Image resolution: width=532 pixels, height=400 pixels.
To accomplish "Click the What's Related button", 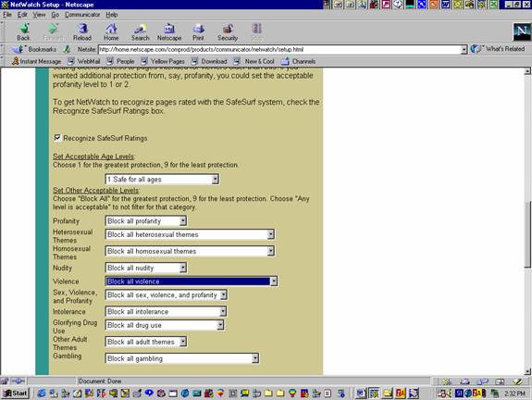I will point(498,49).
